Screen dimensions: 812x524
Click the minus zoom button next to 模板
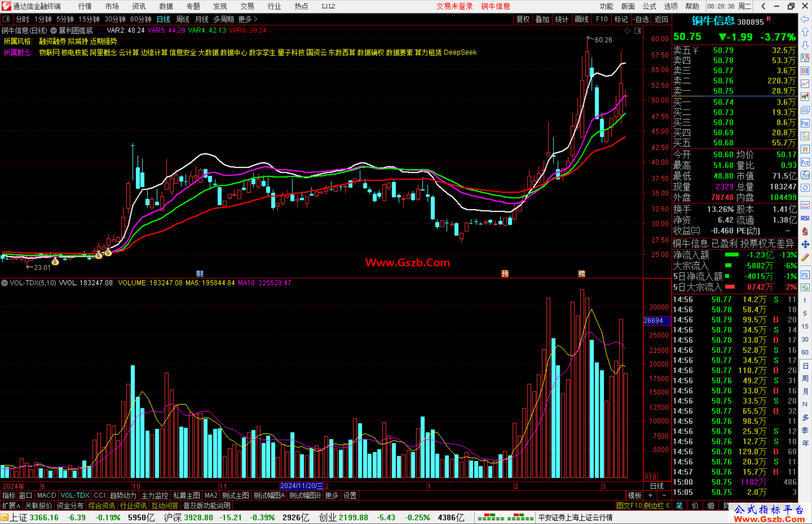pos(664,495)
